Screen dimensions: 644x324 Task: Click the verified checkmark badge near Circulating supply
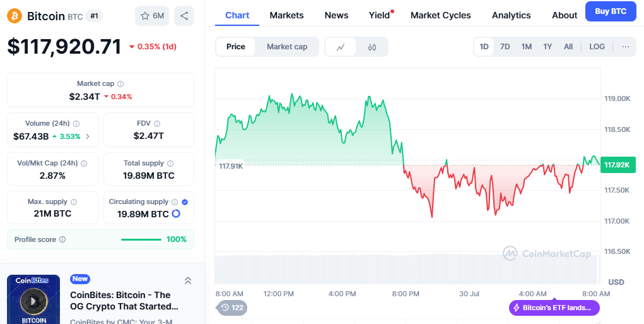(185, 202)
